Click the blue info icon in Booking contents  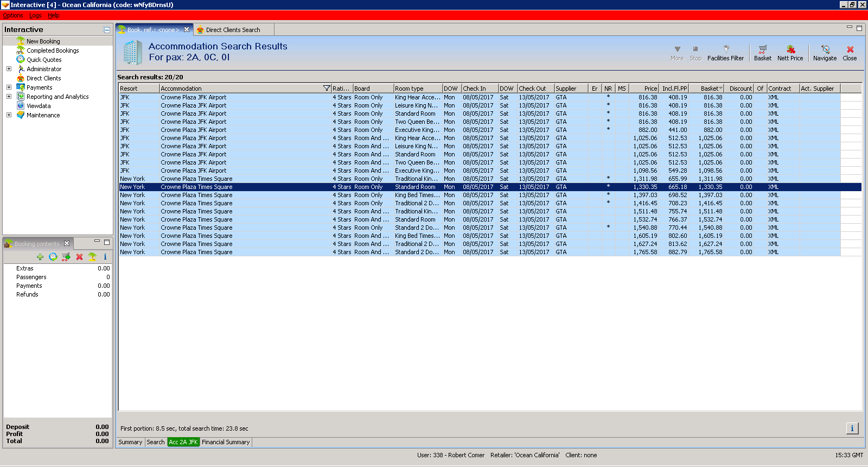pos(105,257)
